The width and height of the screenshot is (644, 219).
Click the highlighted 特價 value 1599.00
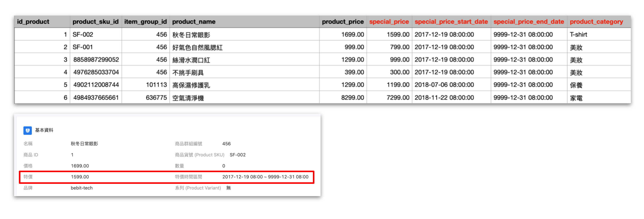[80, 177]
